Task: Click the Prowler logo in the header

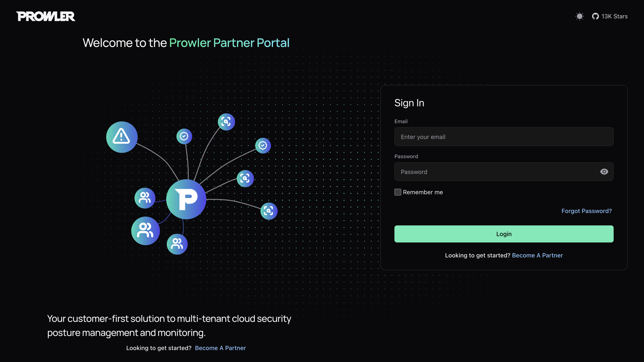Action: pyautogui.click(x=46, y=16)
